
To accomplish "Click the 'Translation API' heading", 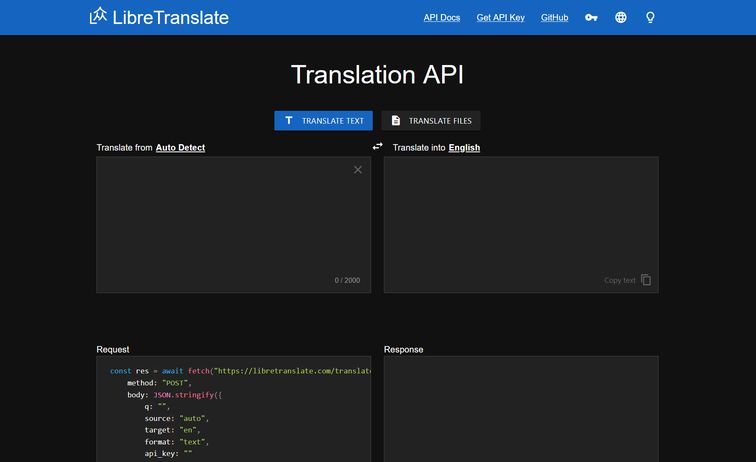I will pyautogui.click(x=378, y=75).
